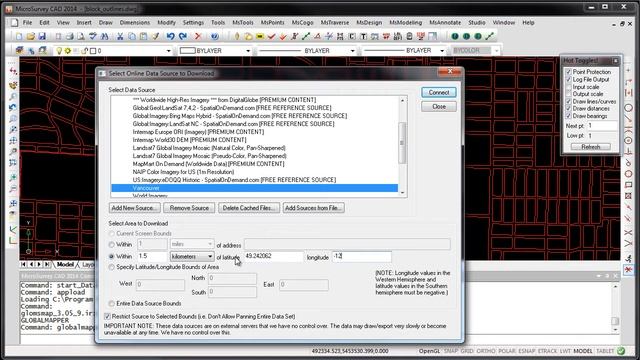Viewport: 640px width, 360px height.
Task: Click the layer sun freeze icon
Action: point(67,51)
